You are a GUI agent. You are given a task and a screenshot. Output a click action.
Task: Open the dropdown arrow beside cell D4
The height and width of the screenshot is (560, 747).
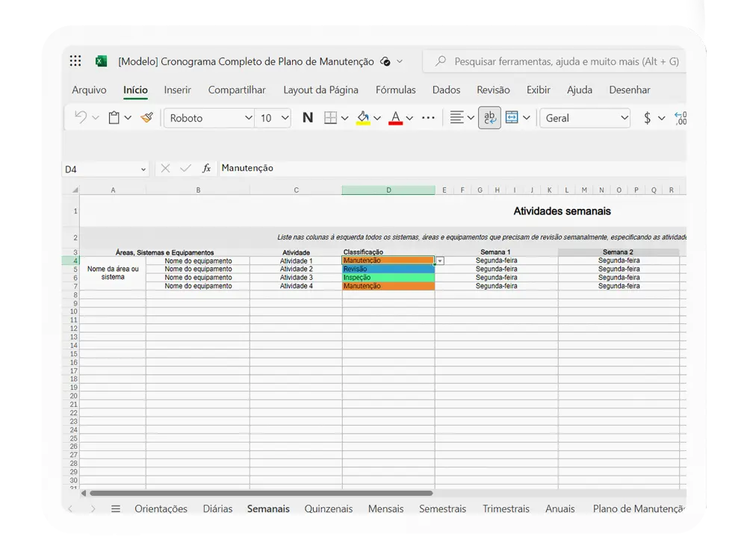(x=440, y=261)
